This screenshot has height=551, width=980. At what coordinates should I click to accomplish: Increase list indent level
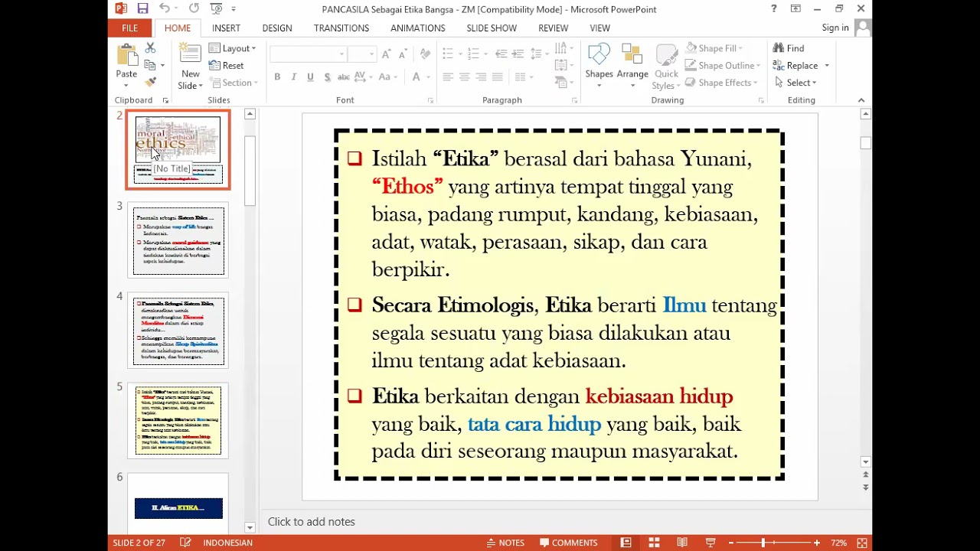point(518,54)
